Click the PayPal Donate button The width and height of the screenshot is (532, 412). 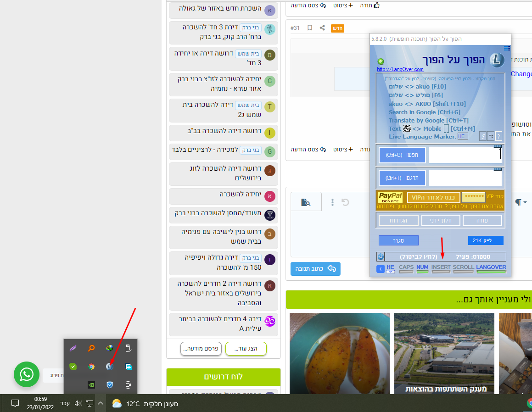[390, 197]
